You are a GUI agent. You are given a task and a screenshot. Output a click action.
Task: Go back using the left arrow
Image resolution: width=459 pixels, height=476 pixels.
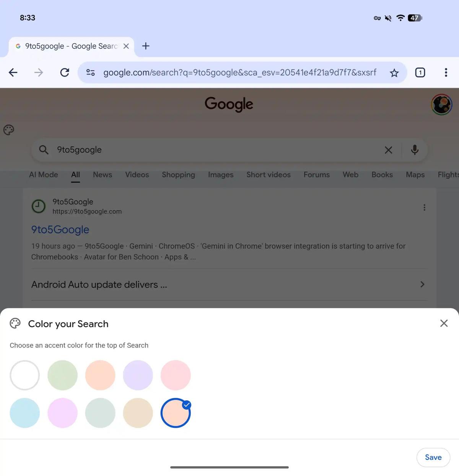point(13,72)
